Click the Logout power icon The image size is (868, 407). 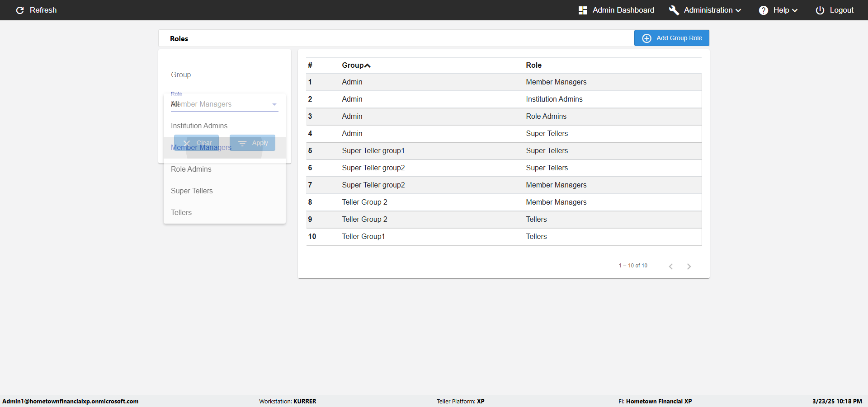[820, 10]
